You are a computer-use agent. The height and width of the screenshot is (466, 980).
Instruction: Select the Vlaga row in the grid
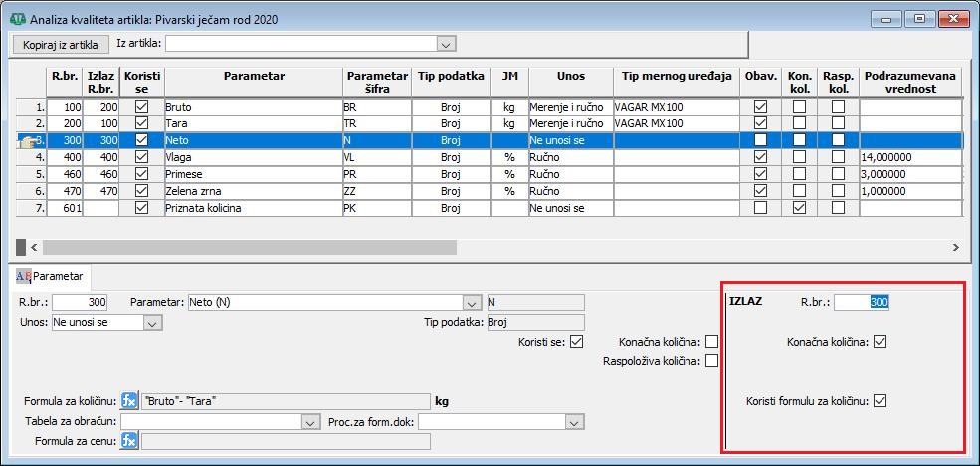[x=254, y=157]
